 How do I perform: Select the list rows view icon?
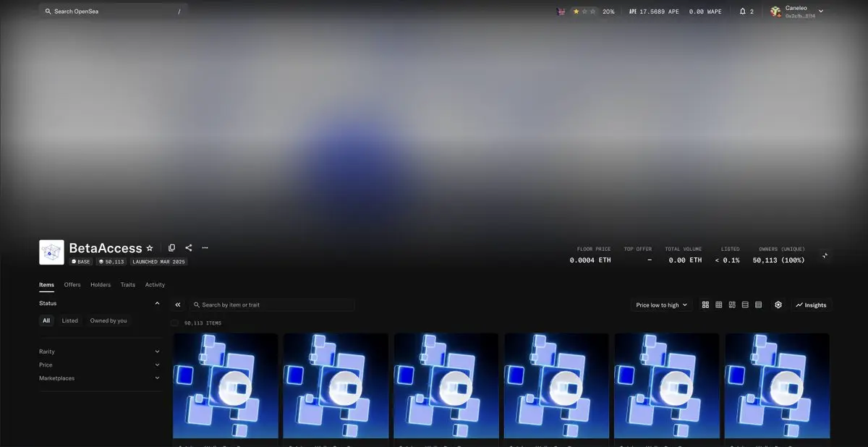(x=745, y=305)
